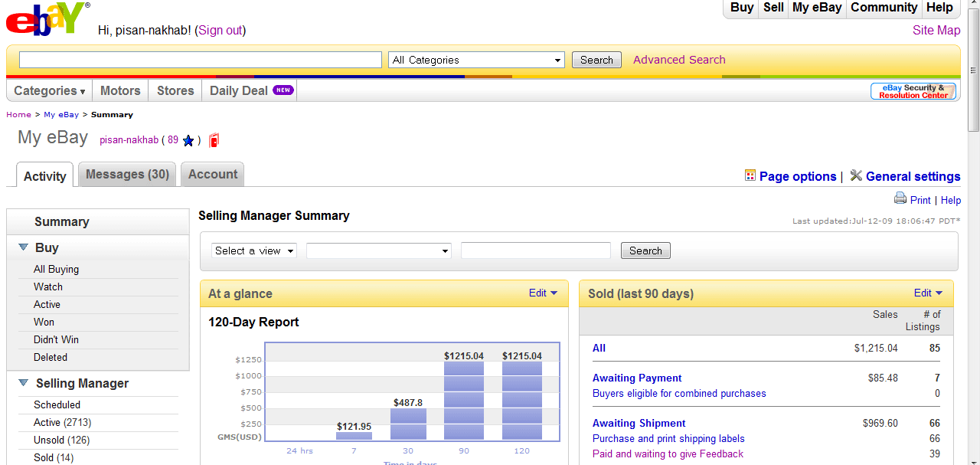980x465 pixels.
Task: Open the Sell top menu
Action: [773, 8]
